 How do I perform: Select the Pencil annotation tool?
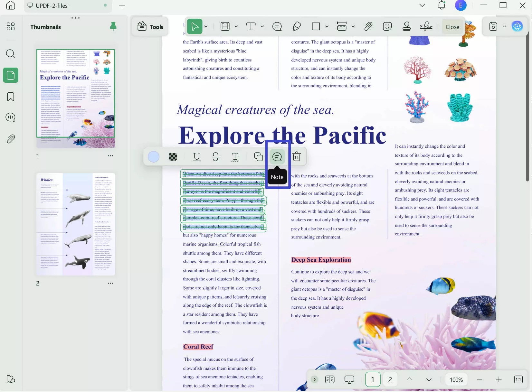pyautogui.click(x=296, y=26)
